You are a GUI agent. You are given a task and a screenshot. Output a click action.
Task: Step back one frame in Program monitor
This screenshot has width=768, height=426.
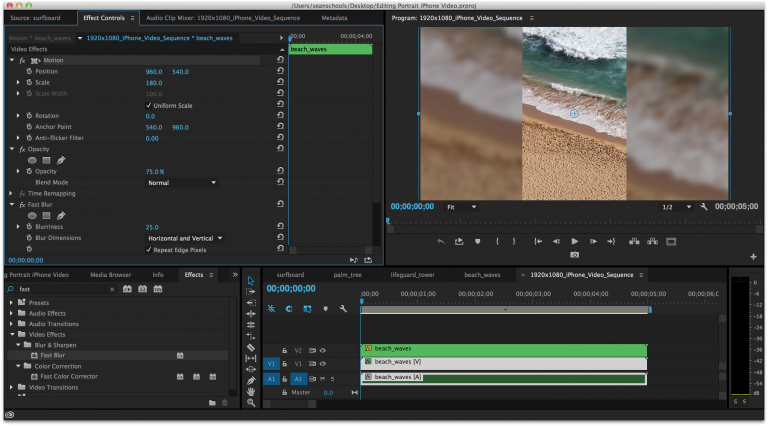click(x=556, y=241)
